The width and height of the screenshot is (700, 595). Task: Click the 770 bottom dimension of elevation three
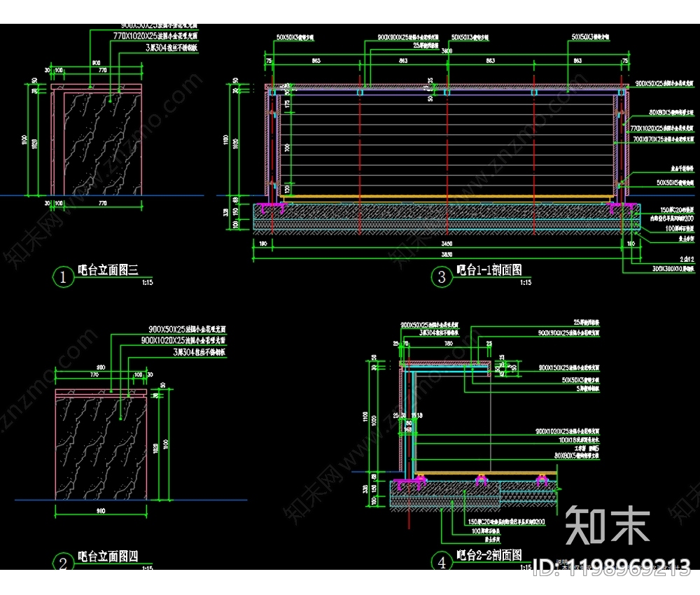(x=103, y=203)
